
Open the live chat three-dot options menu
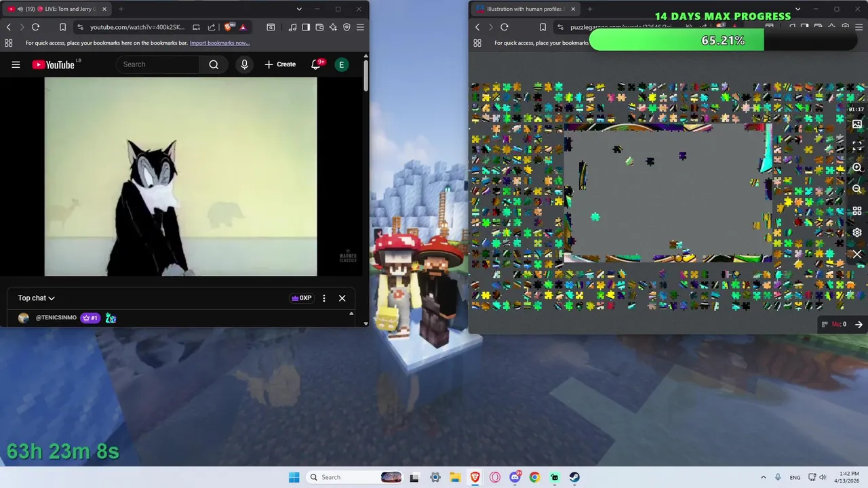[x=324, y=298]
